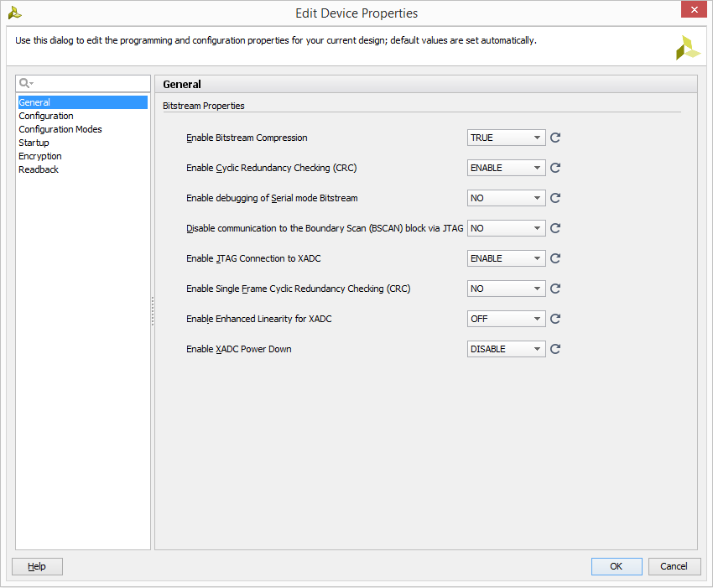Screen dimensions: 713x588
Task: Select General category in list
Action: click(x=83, y=102)
